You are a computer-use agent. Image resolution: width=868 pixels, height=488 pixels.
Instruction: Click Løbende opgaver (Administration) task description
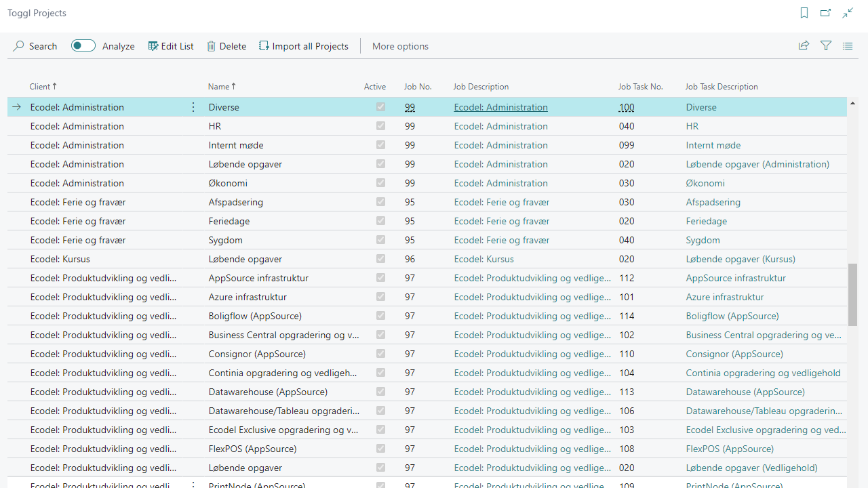tap(757, 164)
